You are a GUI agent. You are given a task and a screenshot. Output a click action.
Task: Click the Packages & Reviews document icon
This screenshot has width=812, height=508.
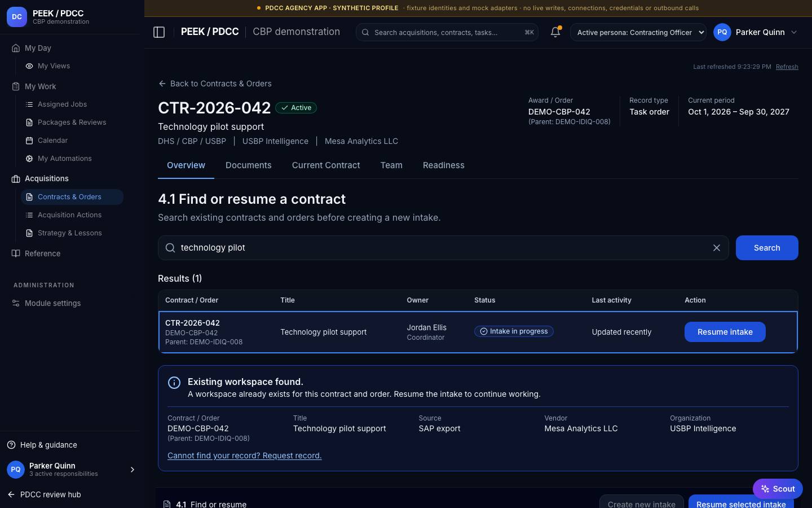point(29,122)
